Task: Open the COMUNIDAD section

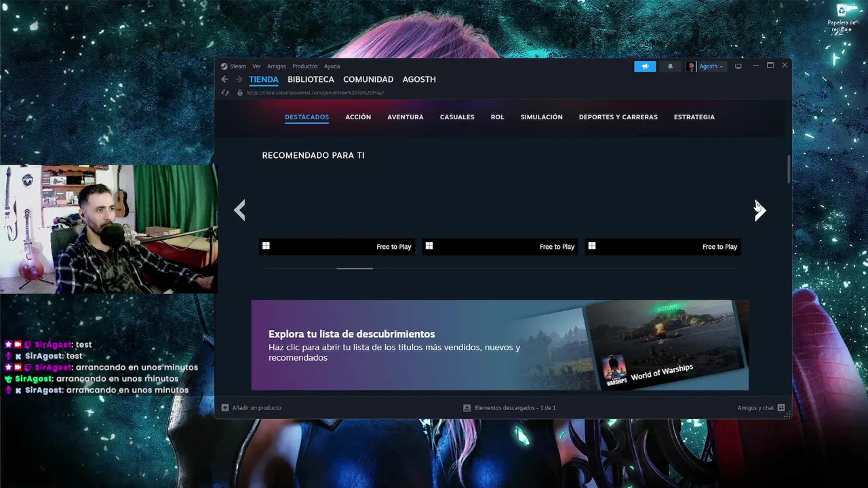Action: pyautogui.click(x=368, y=79)
